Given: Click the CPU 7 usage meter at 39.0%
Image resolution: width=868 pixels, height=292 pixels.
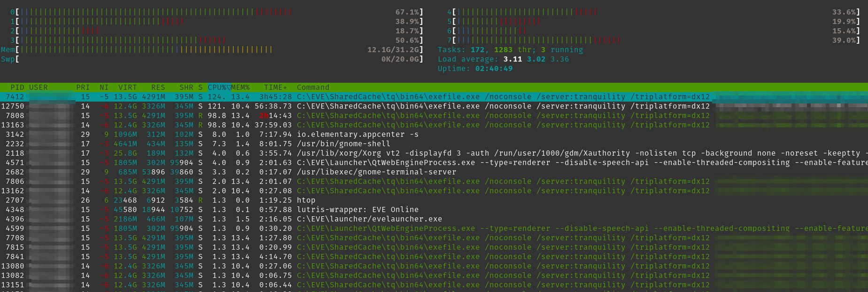Looking at the screenshot, I should [x=654, y=40].
